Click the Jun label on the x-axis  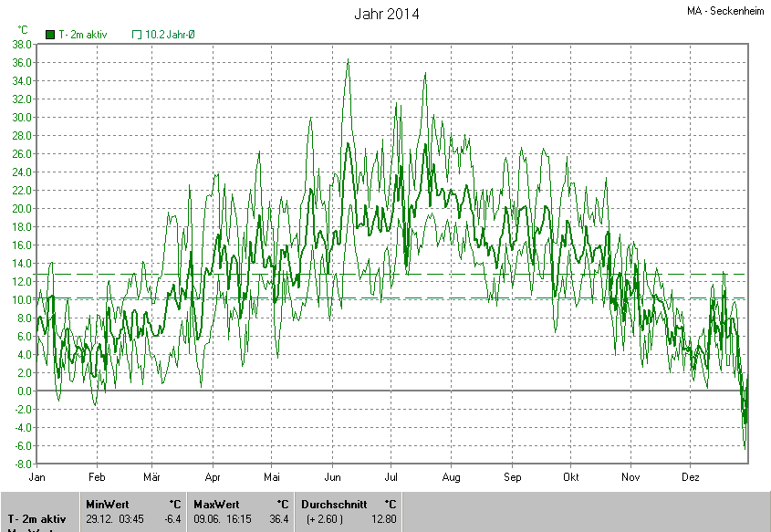click(x=333, y=476)
